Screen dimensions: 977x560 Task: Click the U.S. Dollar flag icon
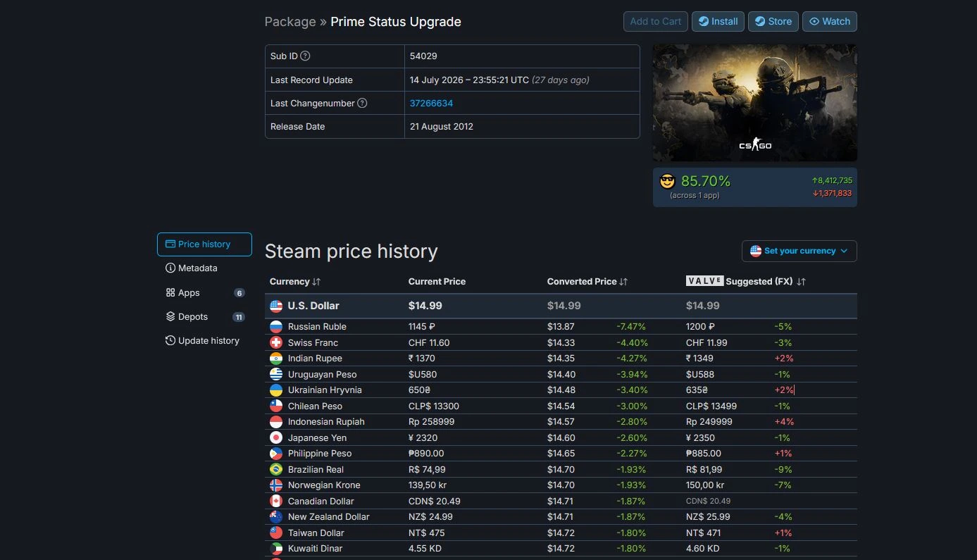[x=276, y=306]
